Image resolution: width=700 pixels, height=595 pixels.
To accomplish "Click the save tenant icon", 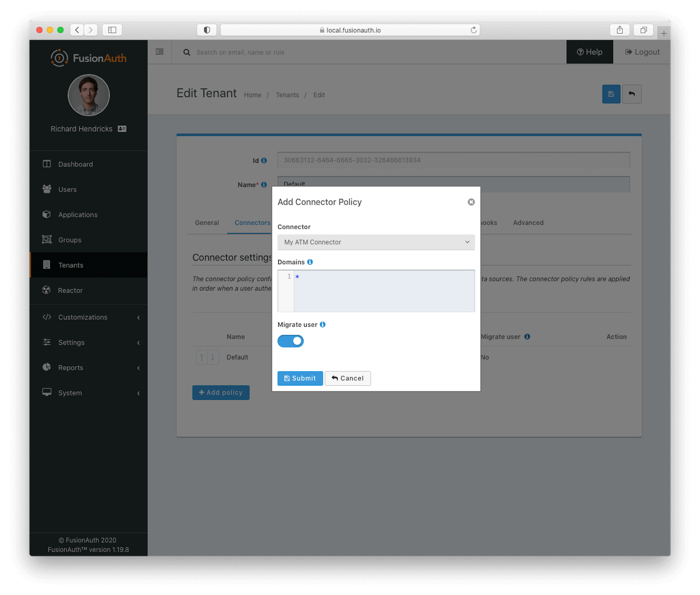I will tap(611, 94).
